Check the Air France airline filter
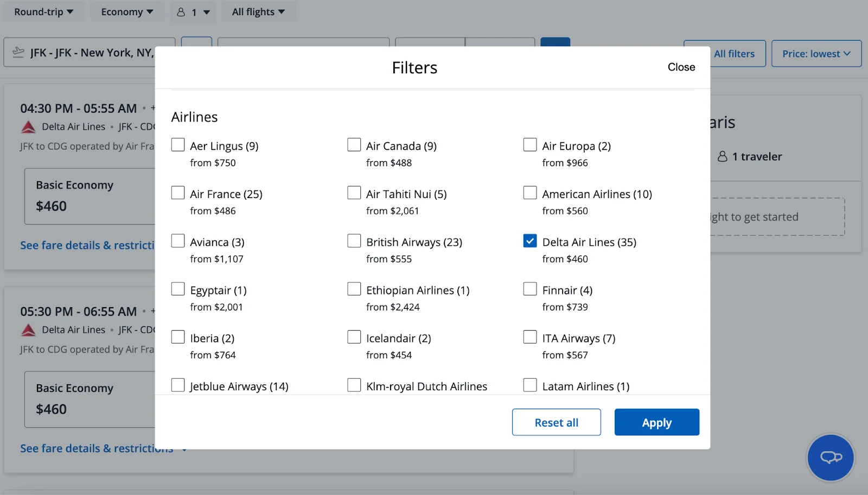This screenshot has width=868, height=495. (x=178, y=193)
